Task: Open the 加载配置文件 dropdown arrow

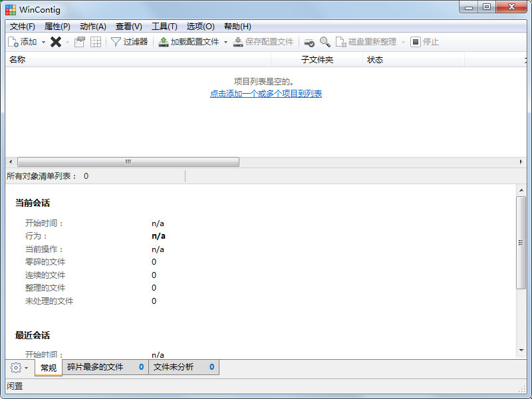Action: [224, 41]
